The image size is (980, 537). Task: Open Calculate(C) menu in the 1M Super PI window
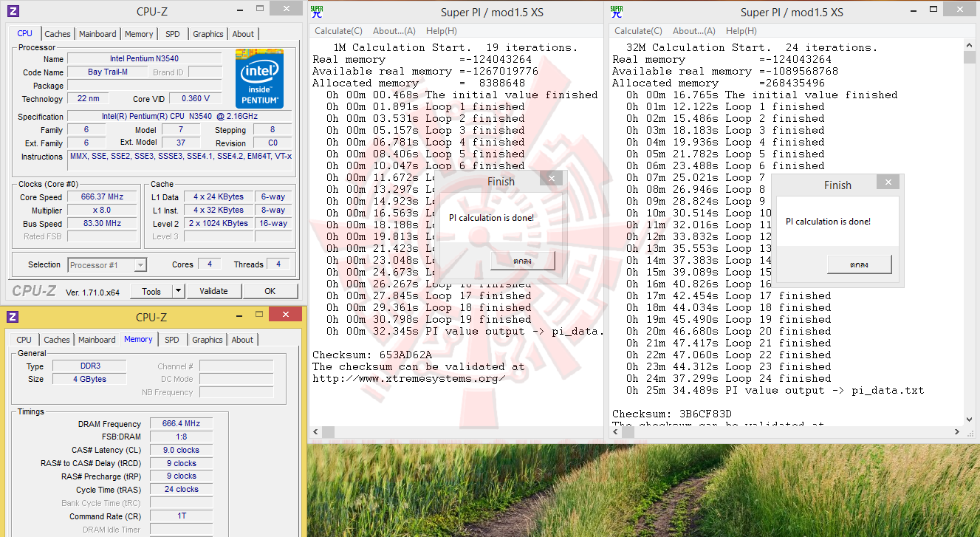click(338, 31)
